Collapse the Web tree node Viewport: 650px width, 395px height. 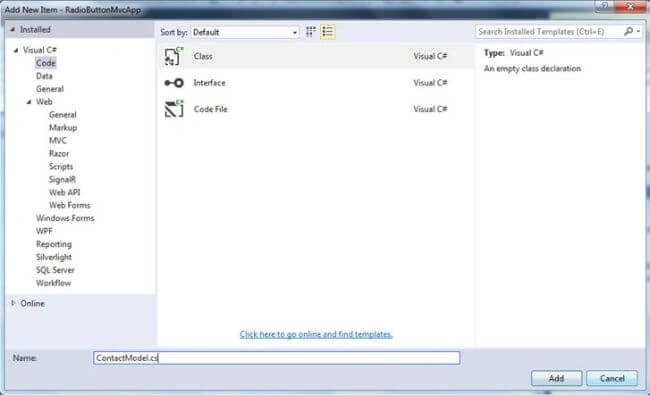pyautogui.click(x=29, y=102)
